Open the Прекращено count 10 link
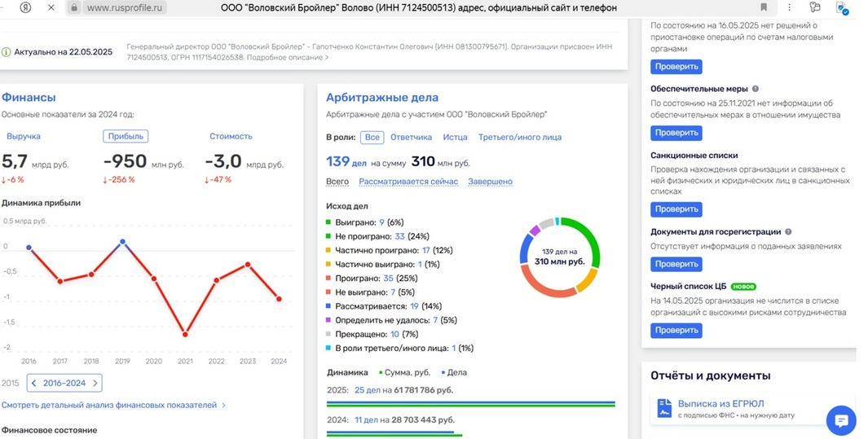 394,334
